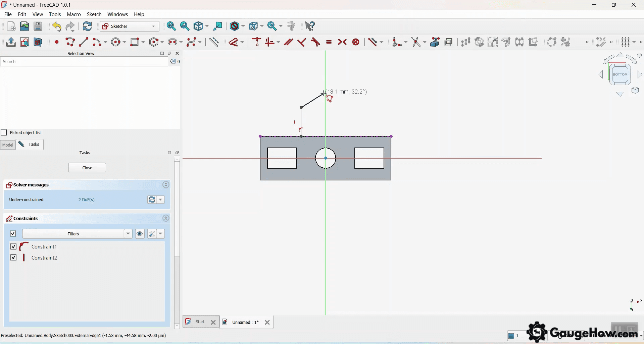Select the Create circle tool
644x344 pixels.
tap(116, 42)
